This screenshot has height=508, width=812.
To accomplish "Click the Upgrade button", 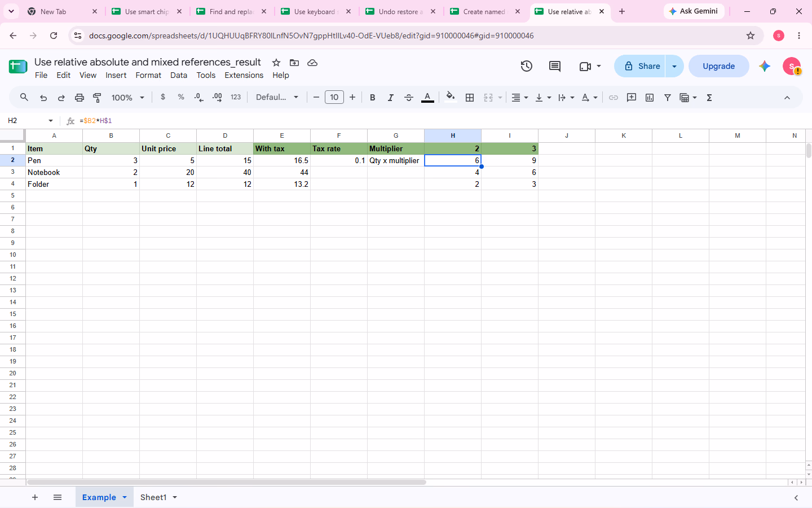I will (719, 66).
